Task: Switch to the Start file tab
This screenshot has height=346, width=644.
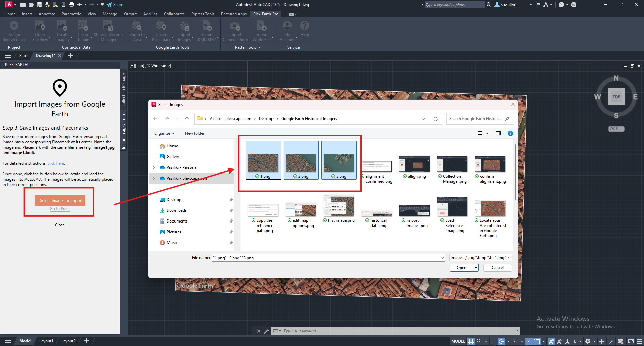Action: click(23, 56)
